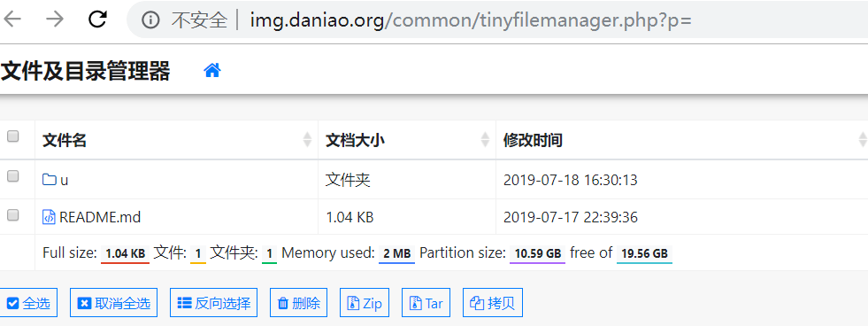Check the box for README.md
Viewport: 868px width, 326px height.
click(12, 215)
